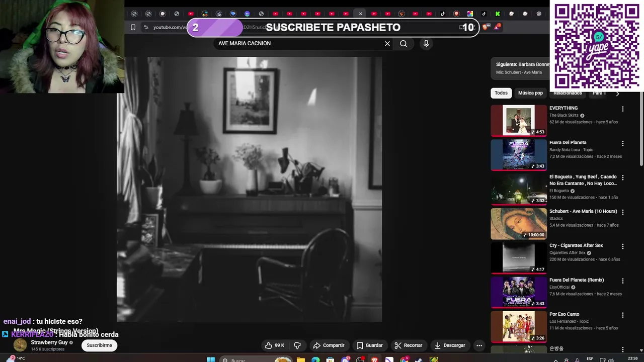Open the Strawberry Guy channel name link
Screen dimensions: 644x362
coord(49,342)
